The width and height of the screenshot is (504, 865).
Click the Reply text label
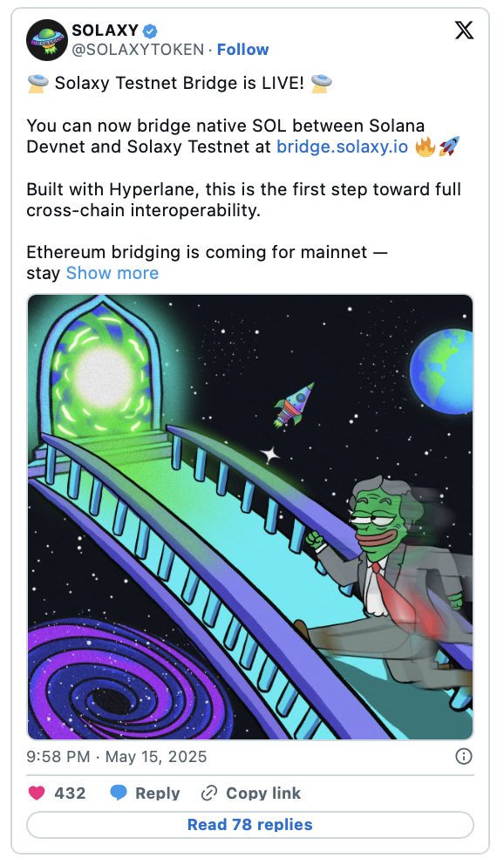click(x=158, y=793)
